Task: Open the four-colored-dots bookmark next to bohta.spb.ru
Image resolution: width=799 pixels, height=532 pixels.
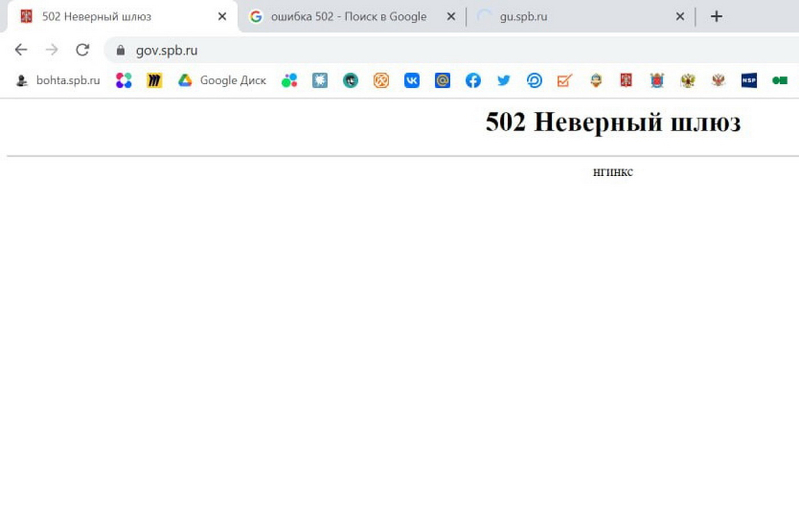Action: (124, 80)
